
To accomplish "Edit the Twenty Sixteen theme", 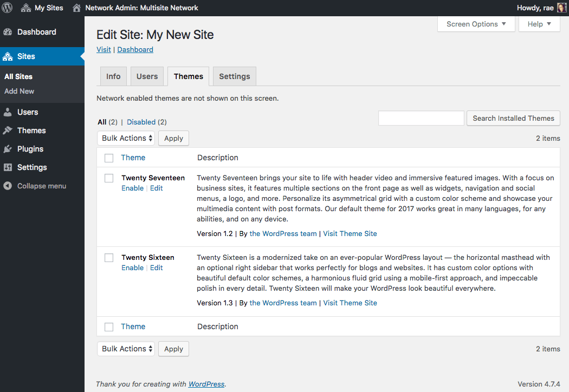I will [157, 267].
